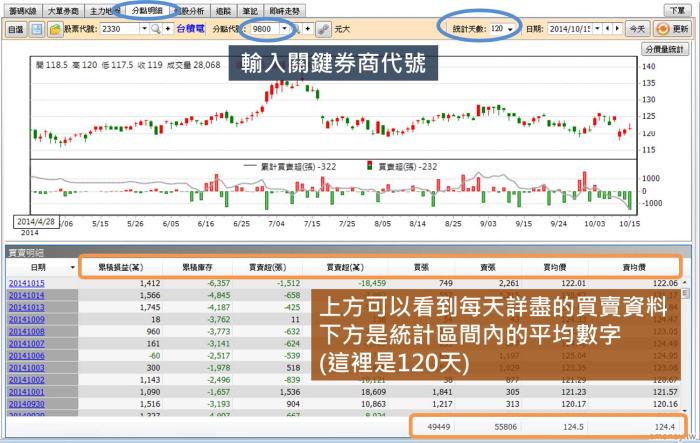
Task: Click the plus icon next to branch search
Action: point(308,29)
